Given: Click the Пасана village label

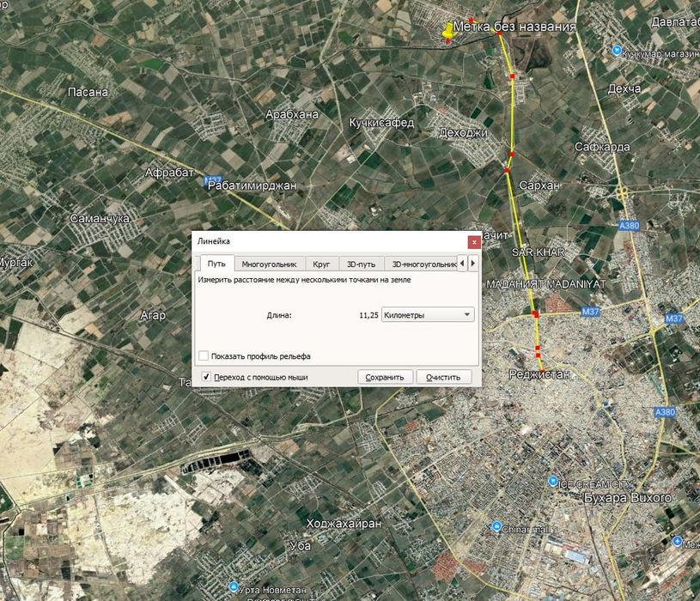Looking at the screenshot, I should coord(88,92).
